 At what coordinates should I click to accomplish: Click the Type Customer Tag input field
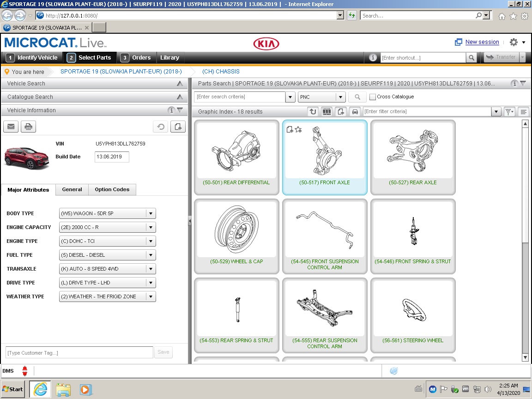(79, 352)
